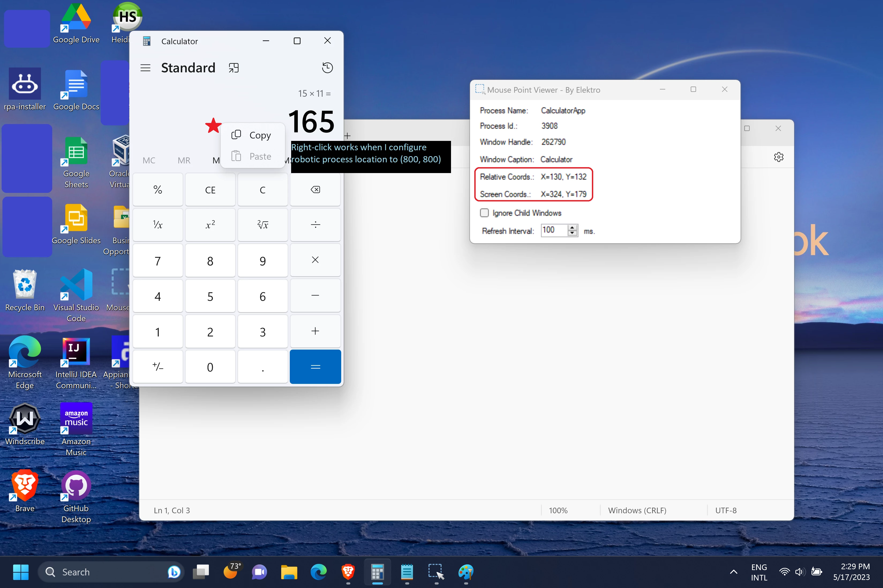Open the Chat app from the taskbar
Screen dimensions: 883x588
[x=260, y=572]
